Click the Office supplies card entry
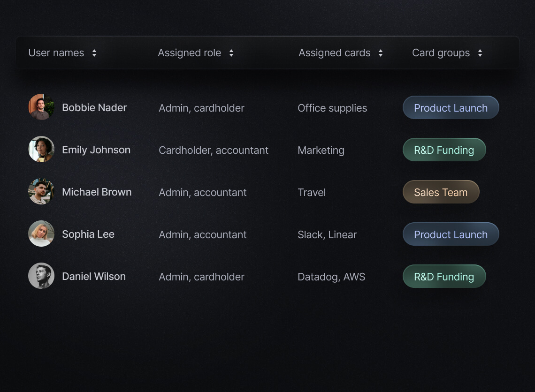Screen dimensions: 535x392 (332, 108)
